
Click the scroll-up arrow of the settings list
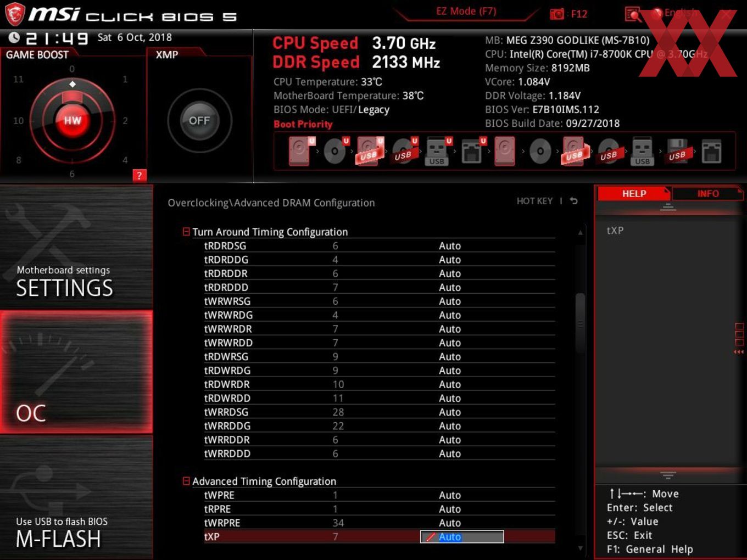pyautogui.click(x=580, y=233)
